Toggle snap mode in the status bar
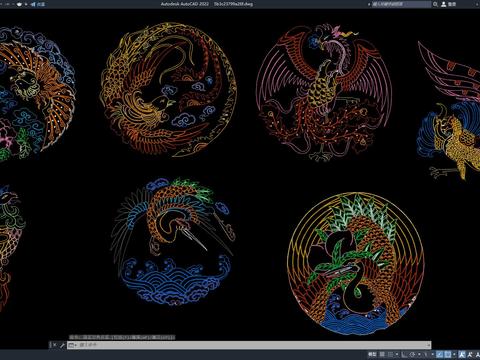 [x=390, y=354]
